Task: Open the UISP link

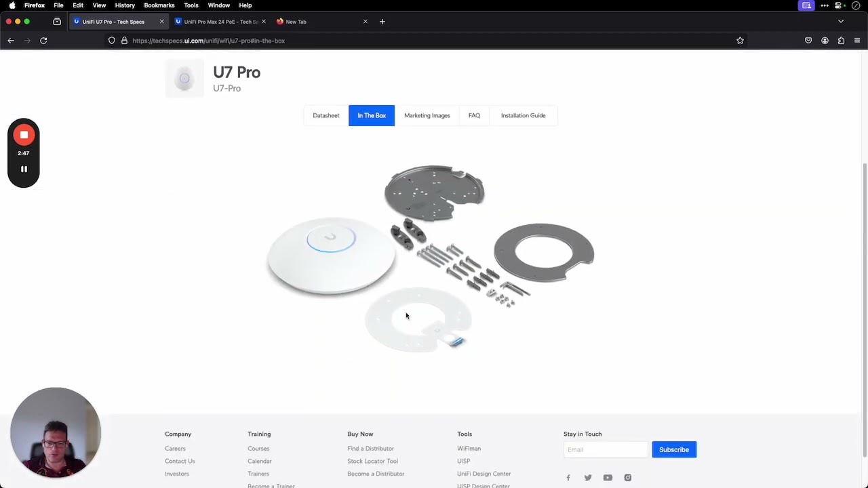Action: tap(463, 461)
